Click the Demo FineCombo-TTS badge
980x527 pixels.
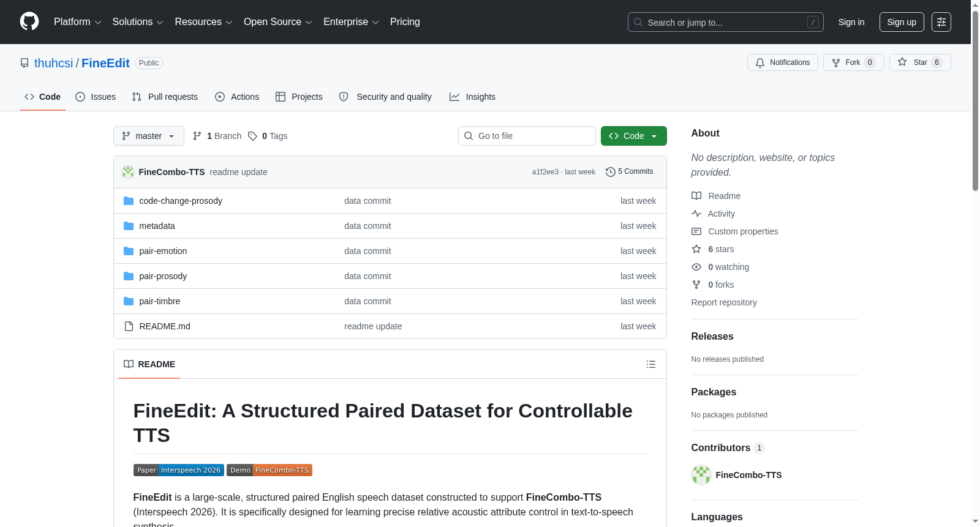click(269, 470)
